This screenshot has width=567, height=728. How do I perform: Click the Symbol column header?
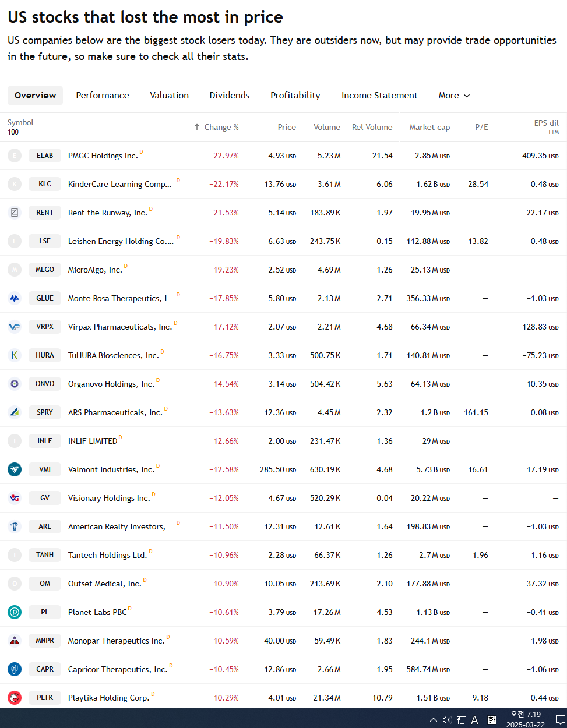coord(20,122)
